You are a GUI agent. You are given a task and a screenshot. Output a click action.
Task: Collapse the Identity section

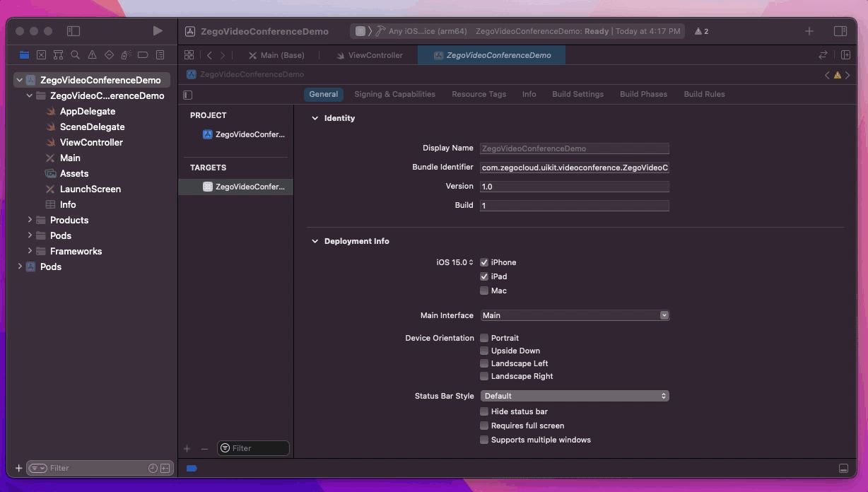click(x=315, y=118)
